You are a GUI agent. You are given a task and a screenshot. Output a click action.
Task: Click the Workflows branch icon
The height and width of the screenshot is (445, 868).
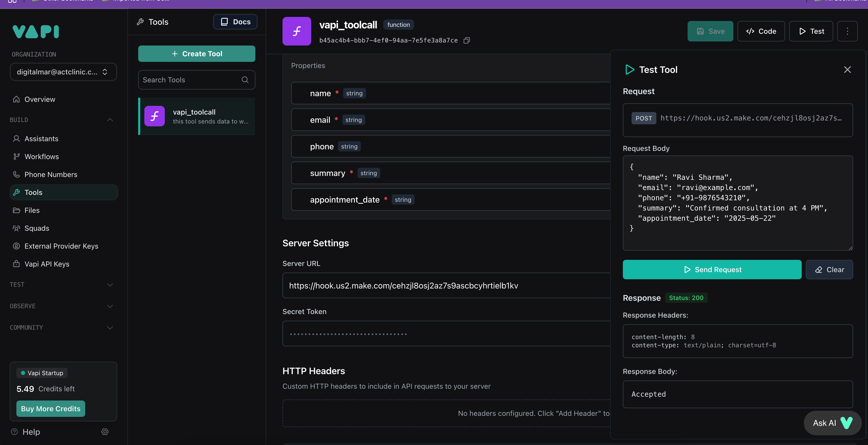pyautogui.click(x=16, y=157)
